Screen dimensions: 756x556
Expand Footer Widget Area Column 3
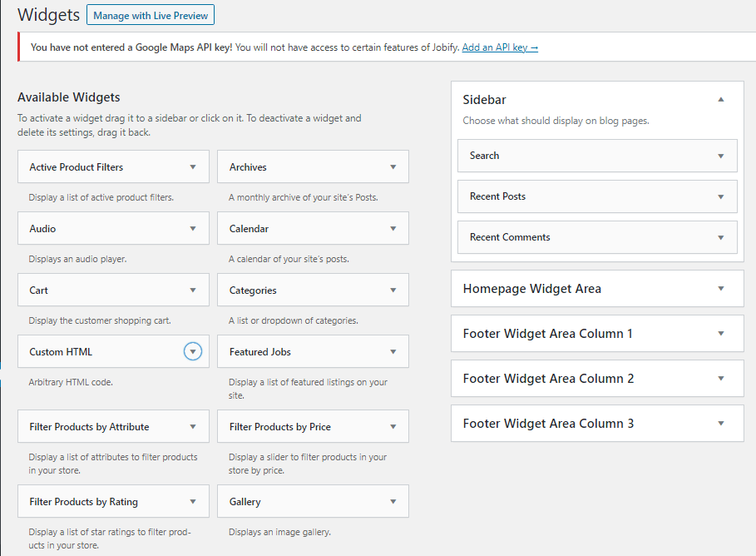click(720, 423)
